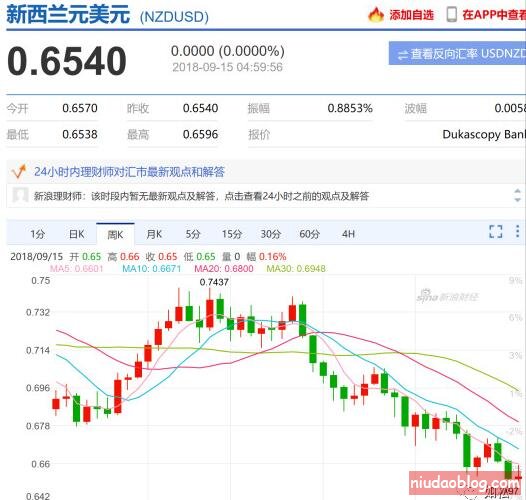This screenshot has height=500, width=526.
Task: Switch chart to 1分 tab
Action: (38, 234)
